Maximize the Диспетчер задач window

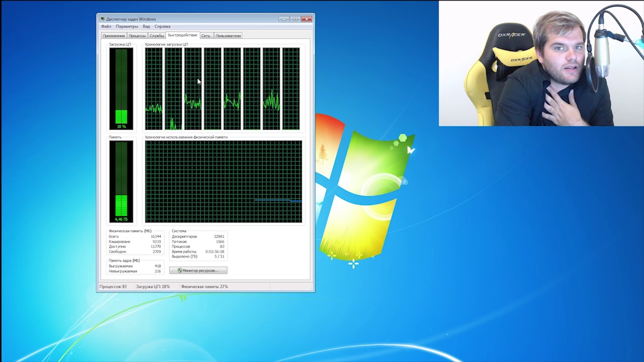click(295, 19)
